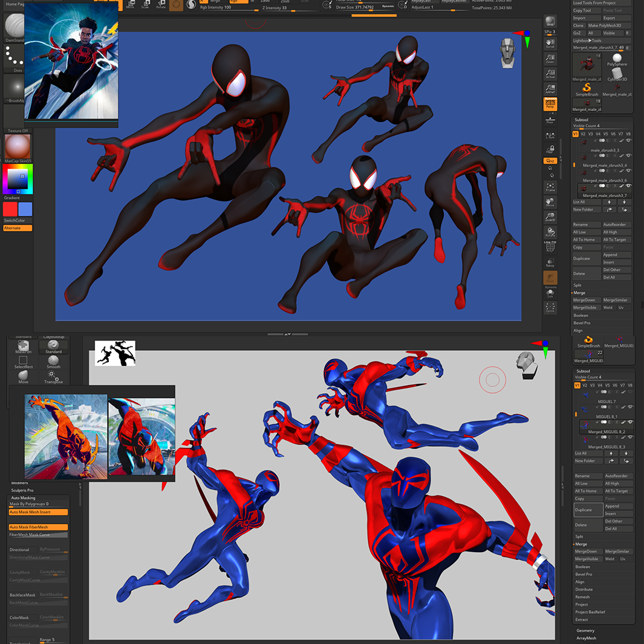
Task: Click the Transp transparency icon
Action: click(550, 262)
